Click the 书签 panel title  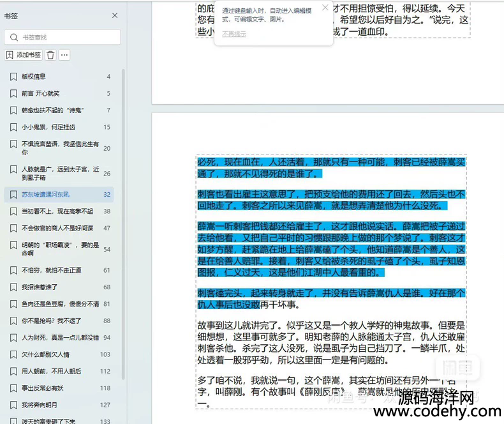tap(11, 16)
